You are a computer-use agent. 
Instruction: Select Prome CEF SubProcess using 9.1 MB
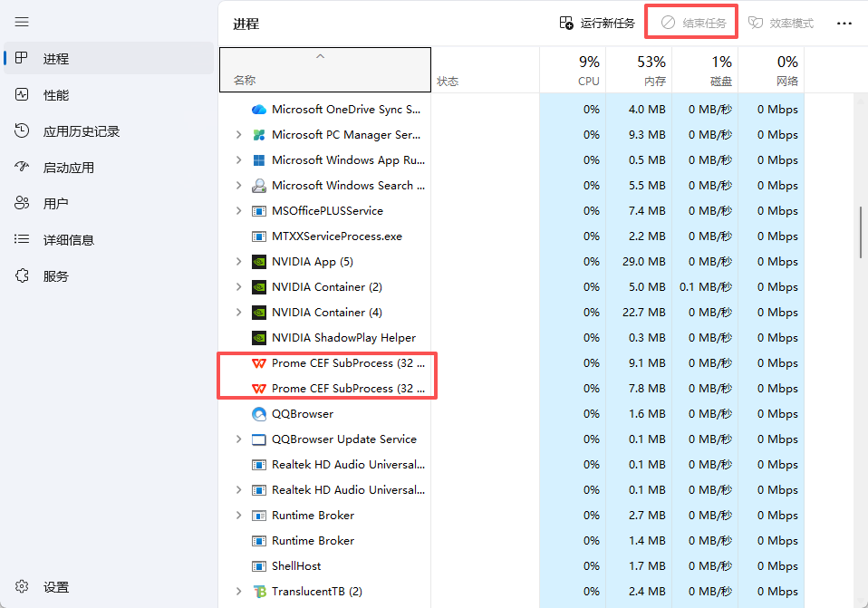348,362
